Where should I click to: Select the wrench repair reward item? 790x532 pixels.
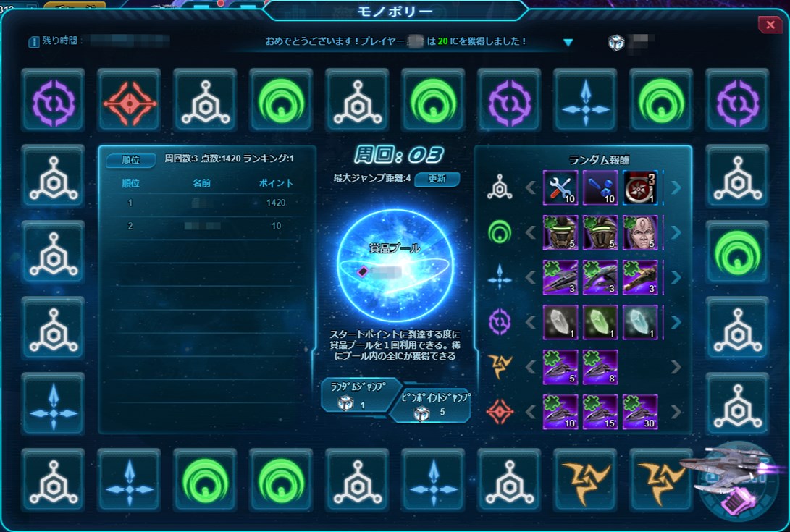pyautogui.click(x=560, y=187)
